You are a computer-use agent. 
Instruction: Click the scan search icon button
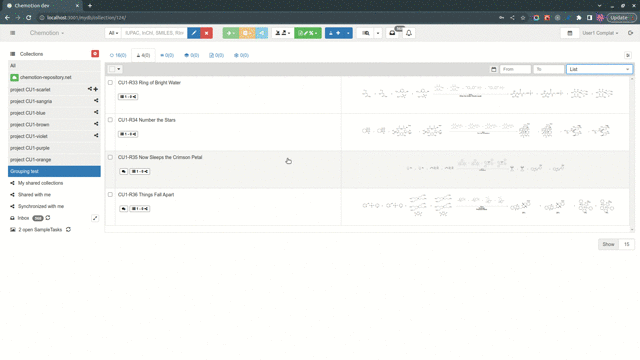pyautogui.click(x=366, y=33)
